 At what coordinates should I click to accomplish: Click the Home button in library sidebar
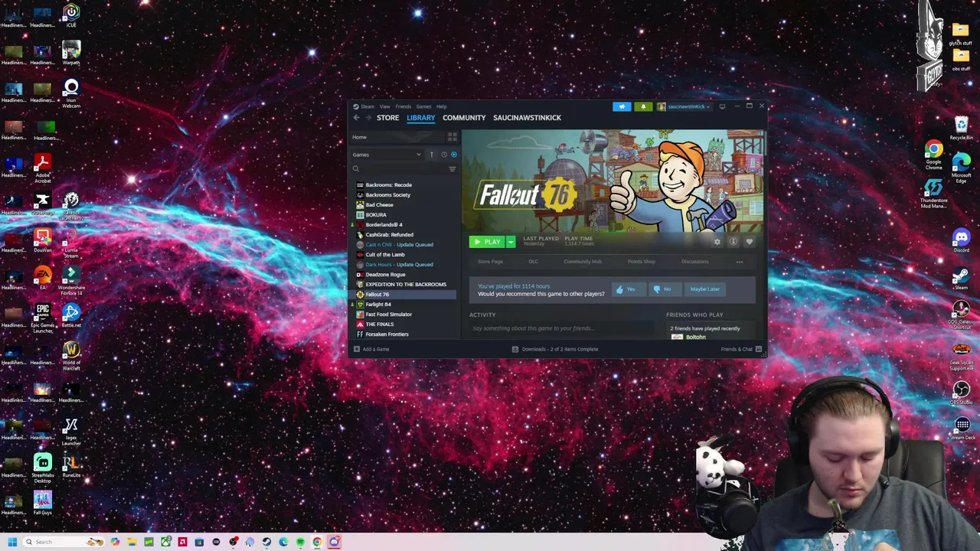click(397, 137)
